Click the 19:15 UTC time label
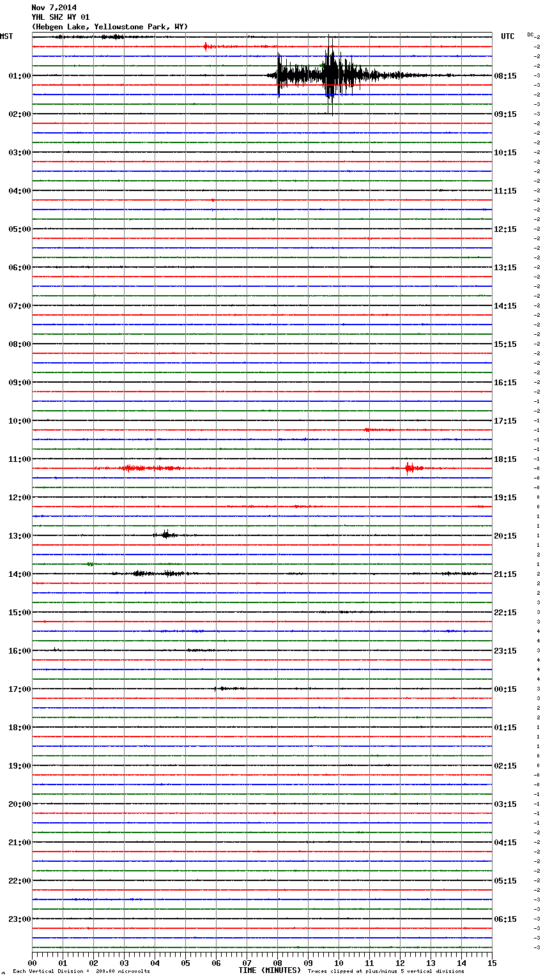543x980 pixels. pyautogui.click(x=505, y=498)
